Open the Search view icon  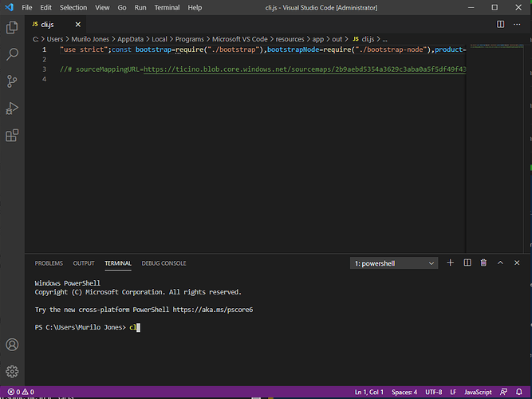tap(12, 54)
